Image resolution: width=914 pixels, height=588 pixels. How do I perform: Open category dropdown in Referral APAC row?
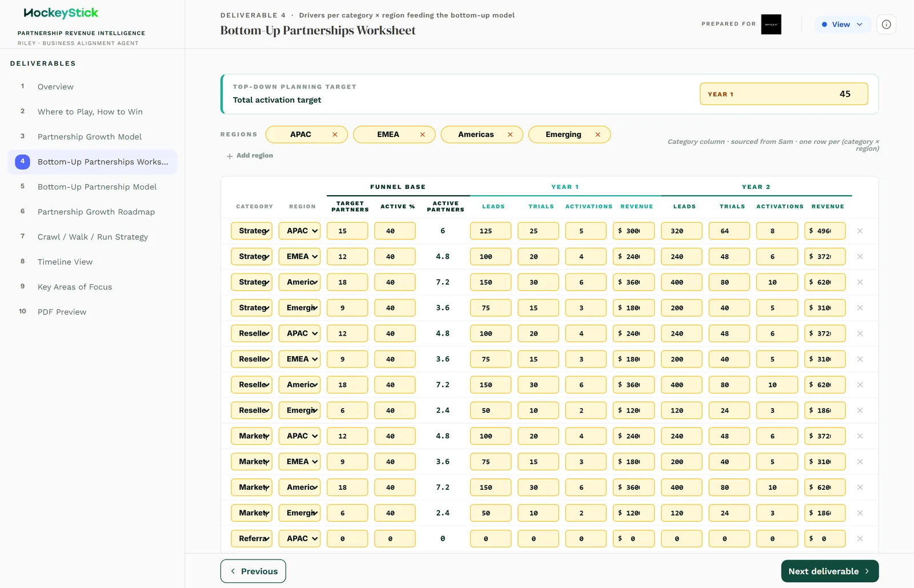coord(251,539)
